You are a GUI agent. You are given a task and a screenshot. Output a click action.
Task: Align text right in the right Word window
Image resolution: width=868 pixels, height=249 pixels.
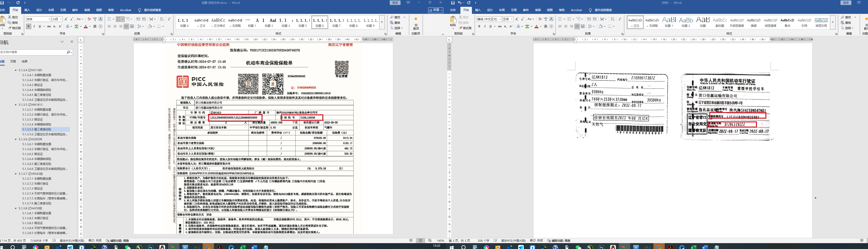click(571, 26)
